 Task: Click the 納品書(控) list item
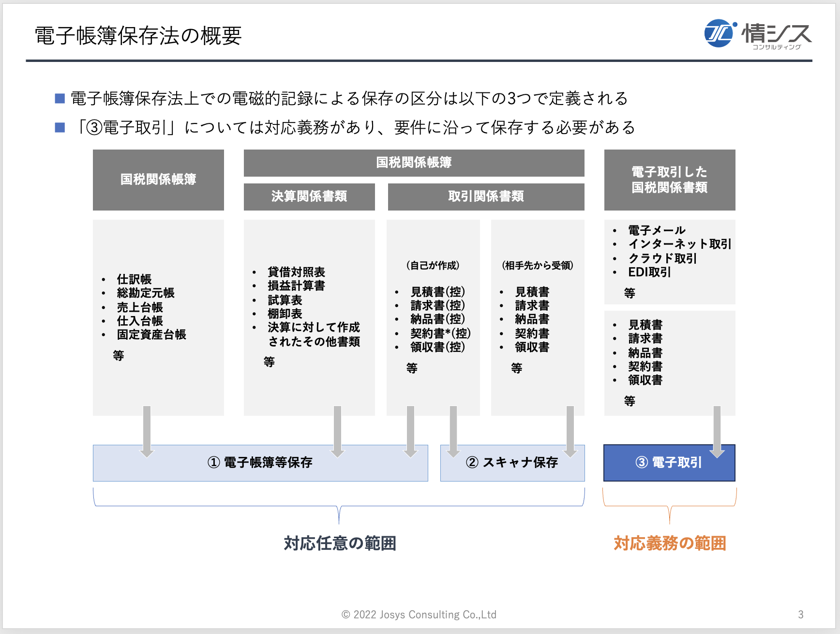[x=438, y=319]
